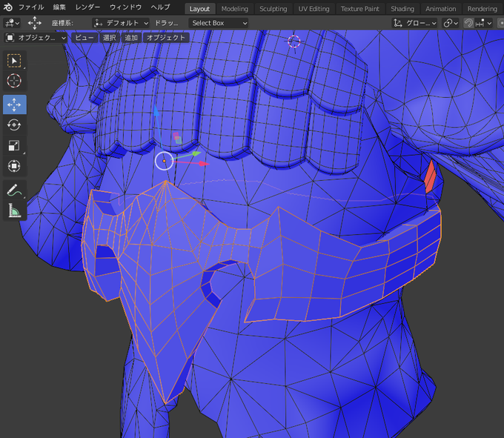Viewport: 504px width, 438px height.
Task: Open the Select Box drag dropdown
Action: tap(218, 23)
